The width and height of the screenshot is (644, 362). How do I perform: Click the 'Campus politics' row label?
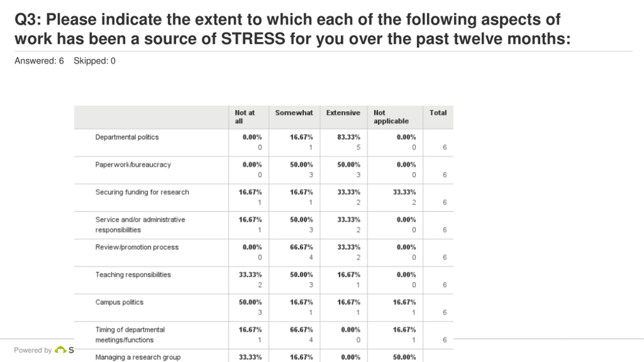point(119,302)
